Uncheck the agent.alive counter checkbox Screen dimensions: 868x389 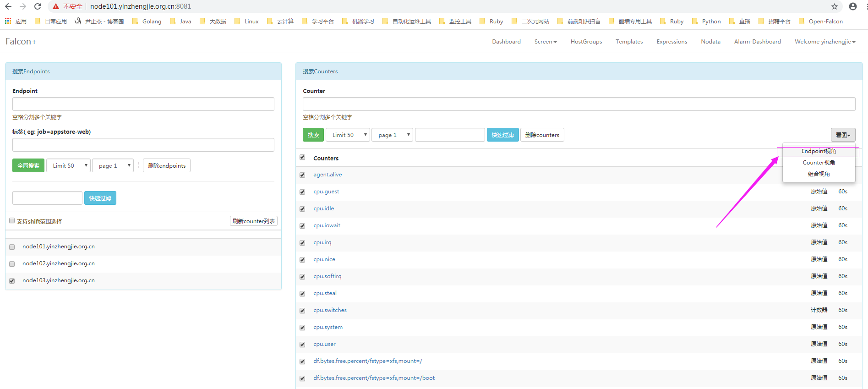click(x=302, y=175)
